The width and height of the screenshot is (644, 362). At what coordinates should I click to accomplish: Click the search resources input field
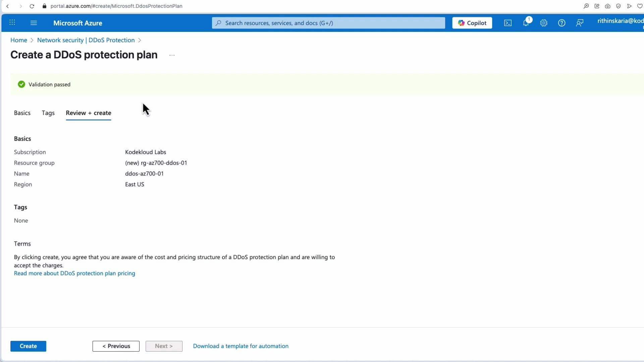(x=328, y=23)
